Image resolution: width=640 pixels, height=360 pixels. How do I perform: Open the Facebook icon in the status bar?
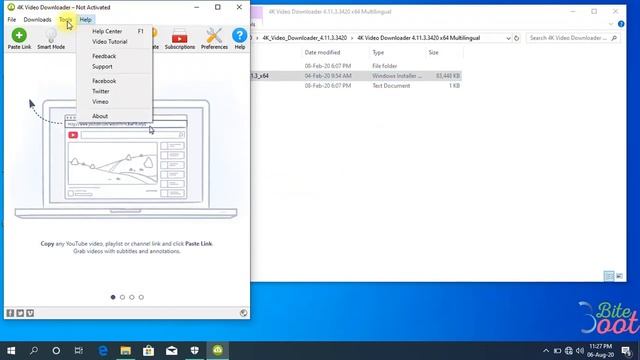point(10,313)
